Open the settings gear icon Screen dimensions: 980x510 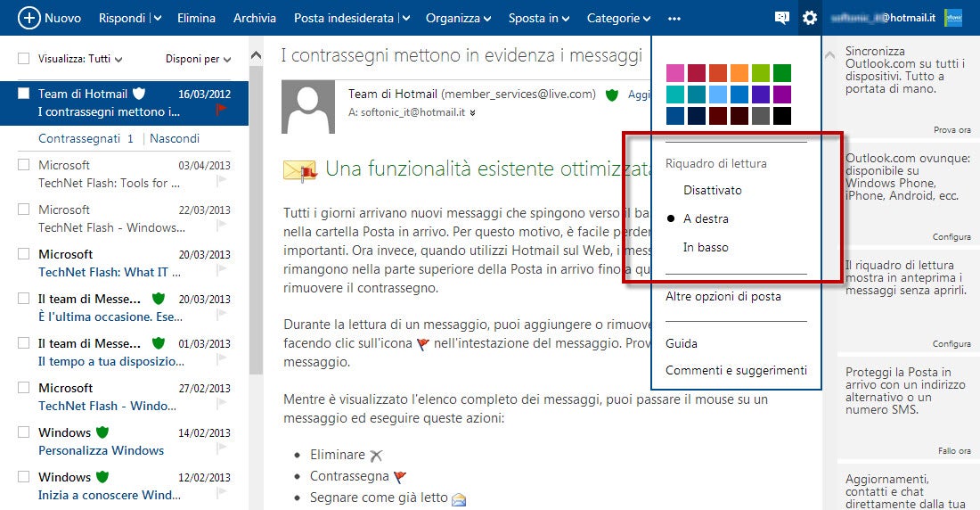[x=809, y=18]
